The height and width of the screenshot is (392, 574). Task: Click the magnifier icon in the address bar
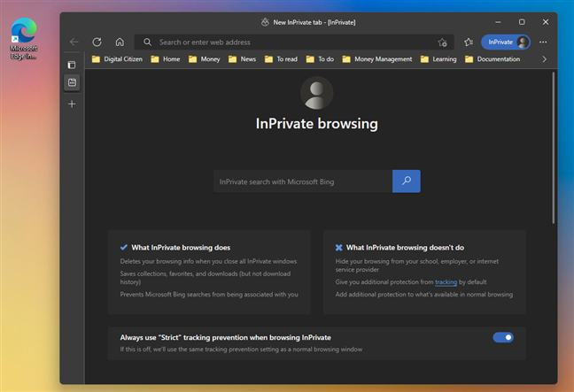click(x=148, y=42)
